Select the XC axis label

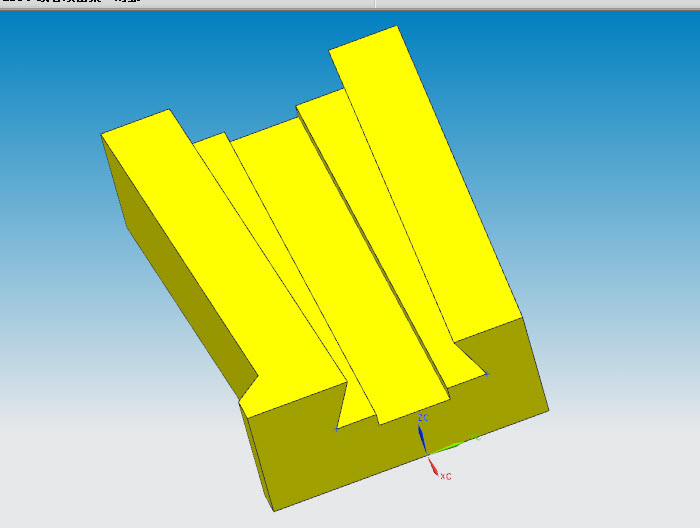446,477
